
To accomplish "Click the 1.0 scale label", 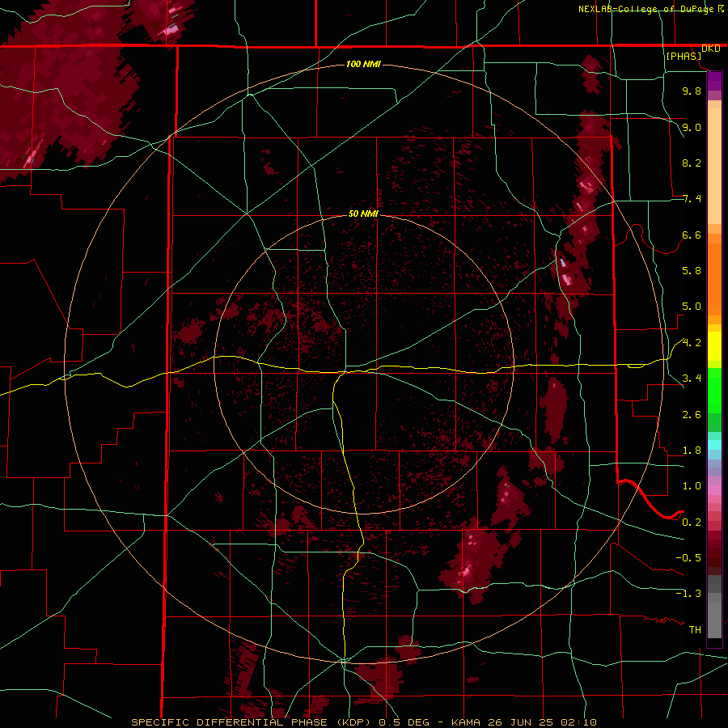I will click(x=692, y=486).
